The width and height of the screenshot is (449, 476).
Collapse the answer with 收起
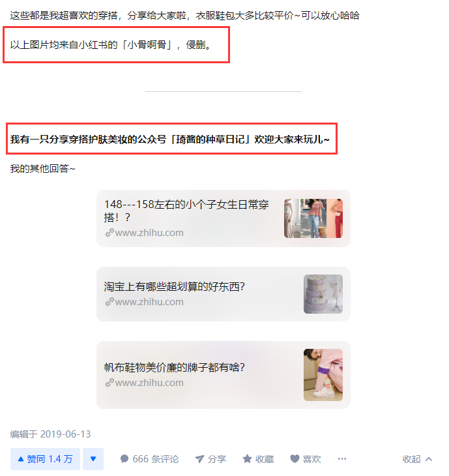(x=417, y=458)
